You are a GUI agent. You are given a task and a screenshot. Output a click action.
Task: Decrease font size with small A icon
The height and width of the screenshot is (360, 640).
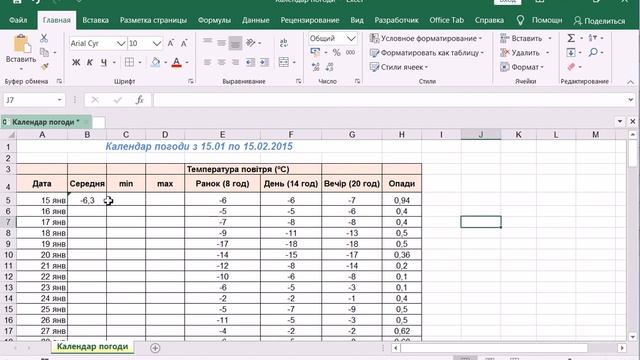click(x=184, y=43)
